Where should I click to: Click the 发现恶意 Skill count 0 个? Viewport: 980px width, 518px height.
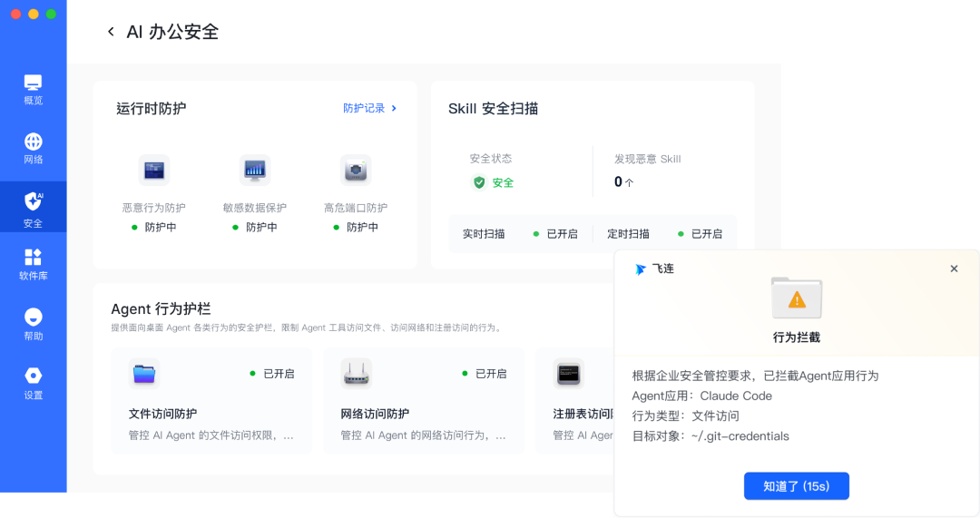pos(623,181)
